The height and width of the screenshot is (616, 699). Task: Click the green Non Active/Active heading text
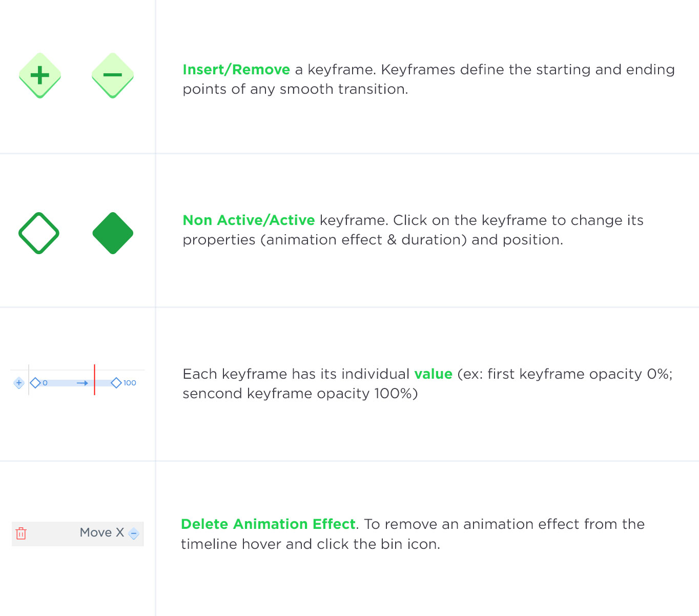(249, 220)
